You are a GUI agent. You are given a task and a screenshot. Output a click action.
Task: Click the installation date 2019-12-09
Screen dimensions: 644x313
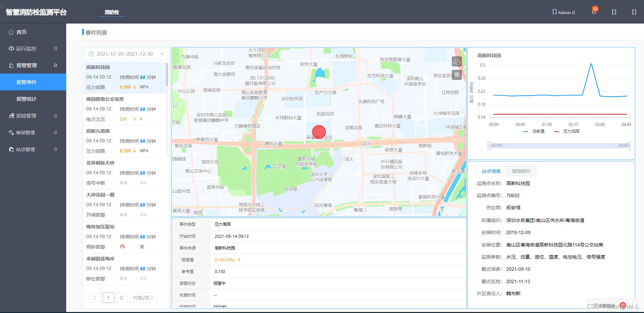[518, 232]
